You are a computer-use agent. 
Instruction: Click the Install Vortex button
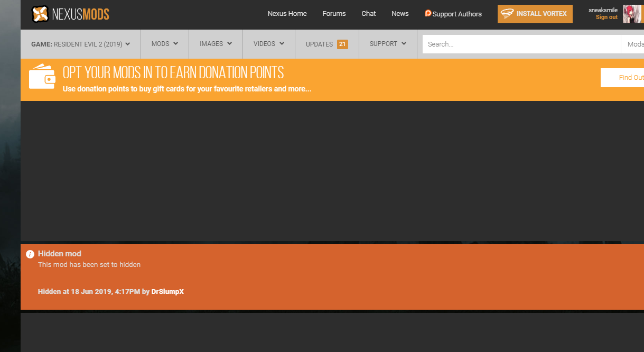coord(535,14)
